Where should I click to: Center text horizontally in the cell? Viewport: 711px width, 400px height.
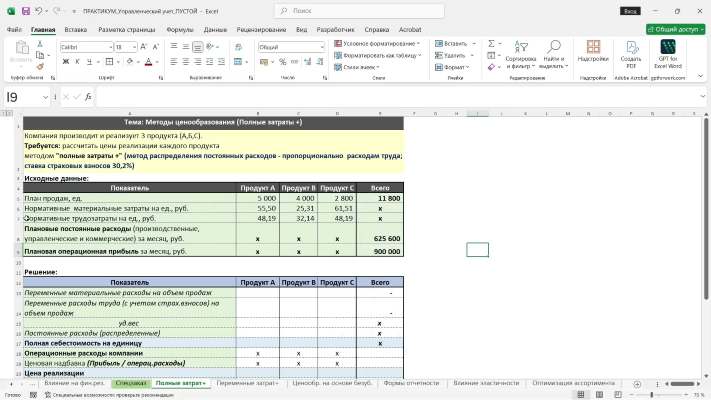pyautogui.click(x=186, y=62)
